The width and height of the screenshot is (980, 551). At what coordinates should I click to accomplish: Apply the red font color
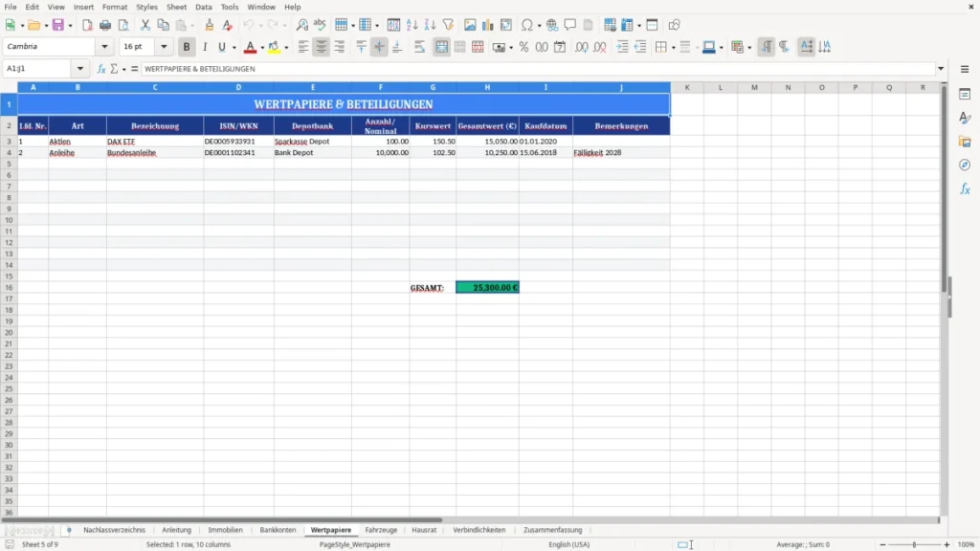pyautogui.click(x=250, y=47)
